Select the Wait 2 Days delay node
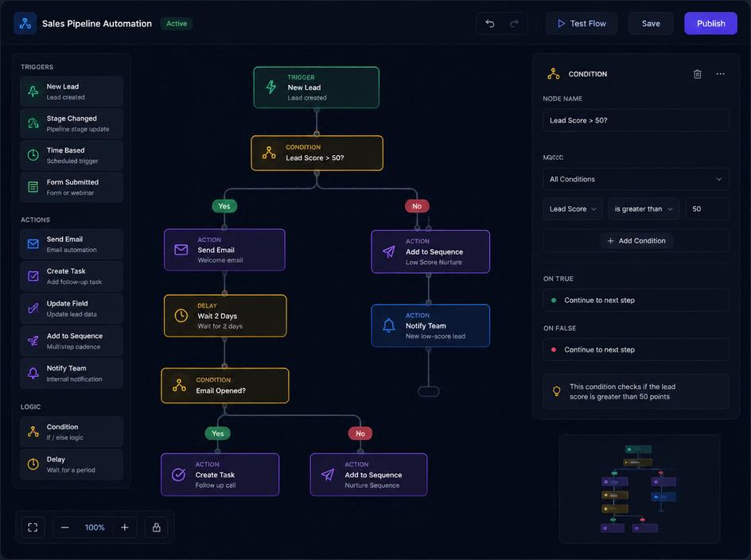This screenshot has width=751, height=560. click(225, 316)
